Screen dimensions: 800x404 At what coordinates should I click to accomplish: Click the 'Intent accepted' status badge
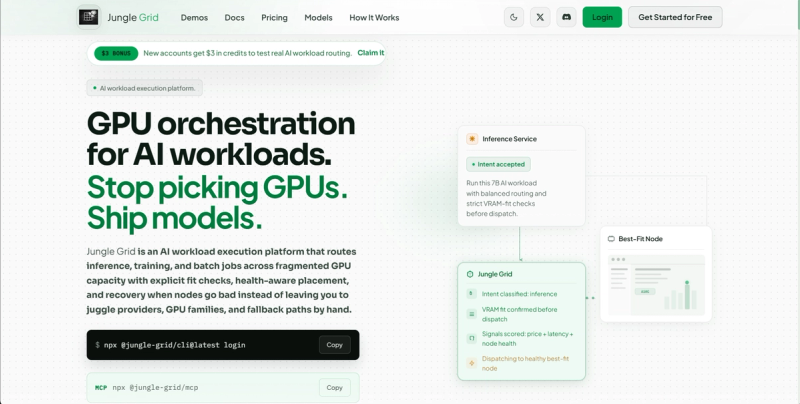(498, 164)
